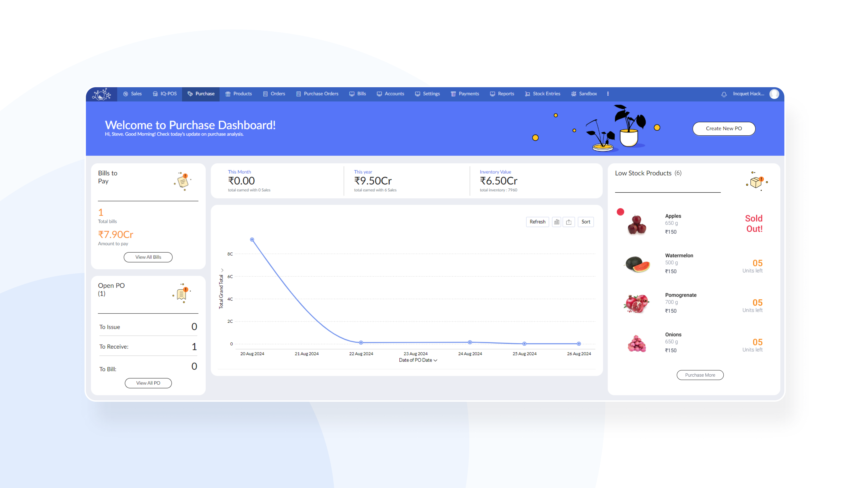868x488 pixels.
Task: Click the export chart icon
Action: pos(569,222)
